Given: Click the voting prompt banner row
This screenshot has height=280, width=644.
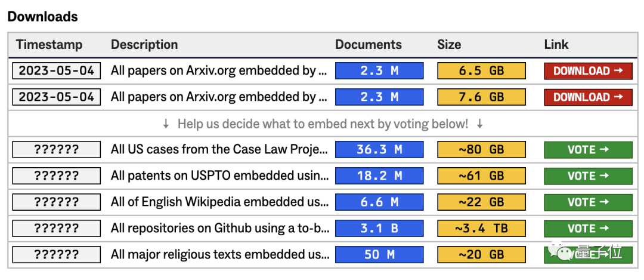Looking at the screenshot, I should [323, 124].
